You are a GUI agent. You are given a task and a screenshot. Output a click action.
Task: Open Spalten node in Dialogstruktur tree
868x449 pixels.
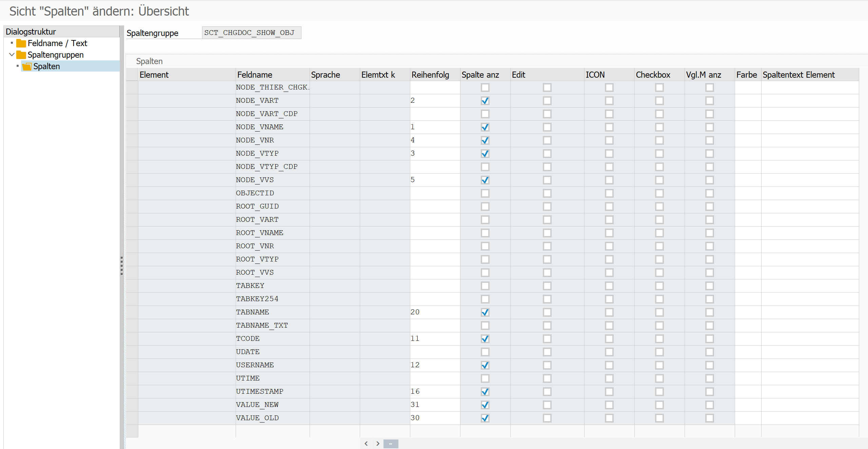pos(46,66)
